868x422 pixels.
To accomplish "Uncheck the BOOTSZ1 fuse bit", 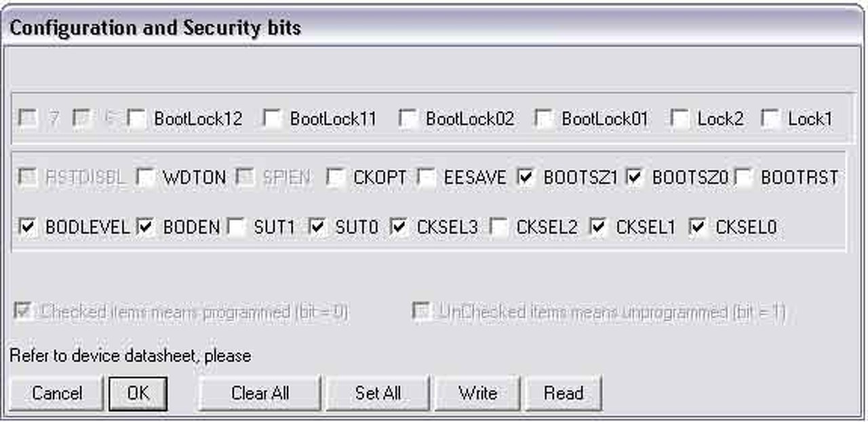I will coord(526,177).
